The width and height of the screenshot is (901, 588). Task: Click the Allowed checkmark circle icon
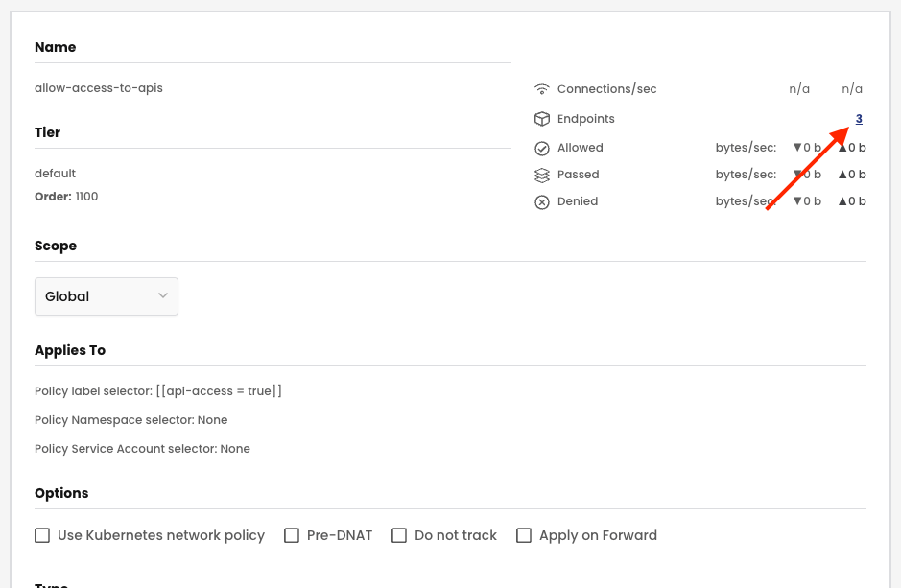[x=542, y=148]
